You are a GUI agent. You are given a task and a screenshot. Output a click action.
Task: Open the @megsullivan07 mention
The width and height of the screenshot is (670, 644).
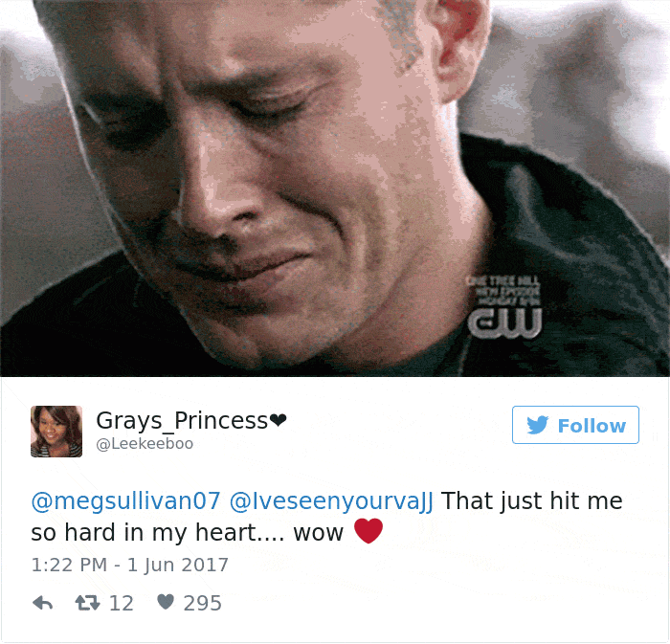126,500
